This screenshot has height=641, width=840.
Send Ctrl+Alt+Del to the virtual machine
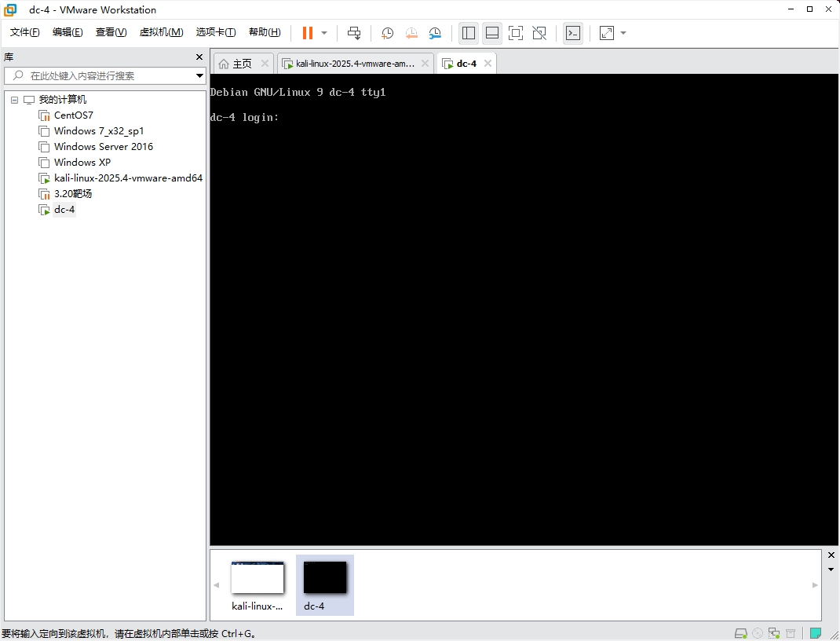(x=354, y=33)
